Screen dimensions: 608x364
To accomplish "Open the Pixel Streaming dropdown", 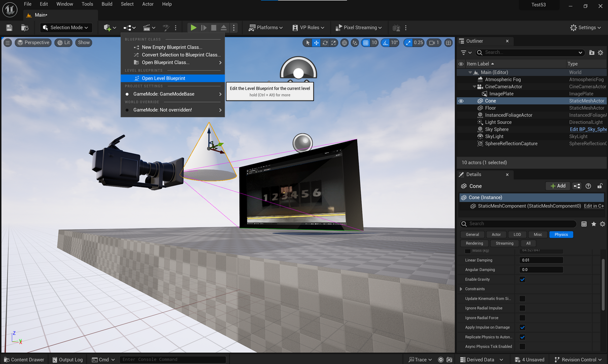I will point(358,27).
